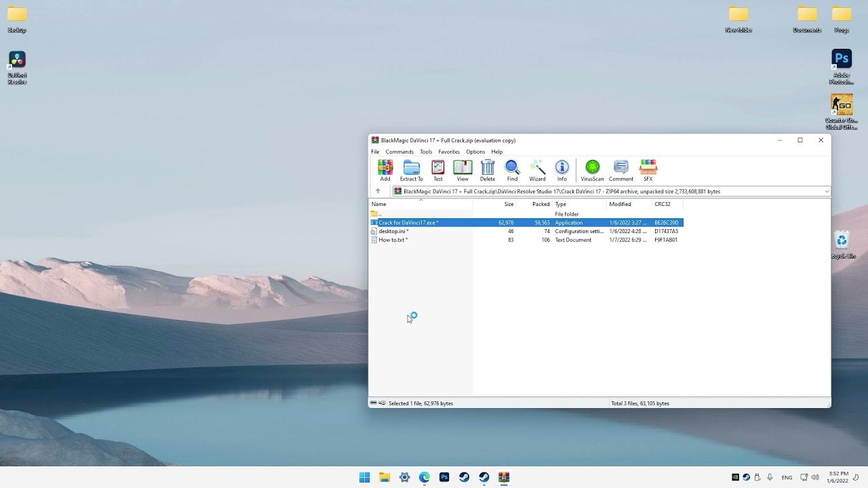
Task: Open the Windows Start menu
Action: pyautogui.click(x=365, y=477)
